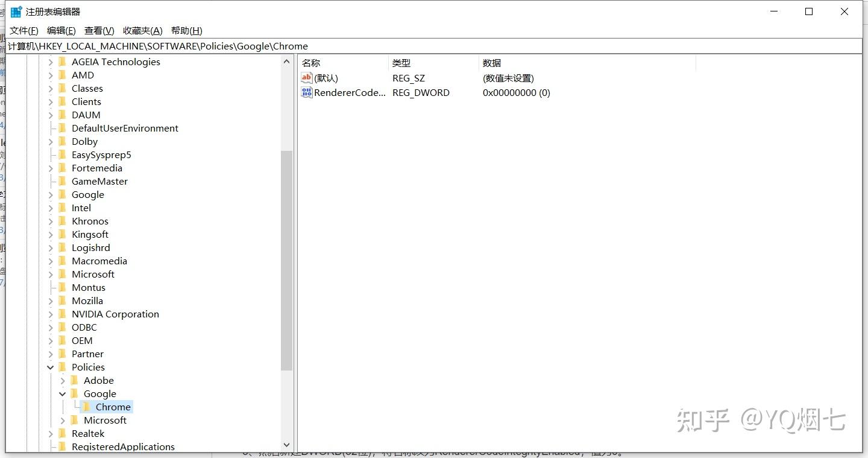Click the Classes folder icon
This screenshot has width=868, height=458.
click(x=63, y=88)
